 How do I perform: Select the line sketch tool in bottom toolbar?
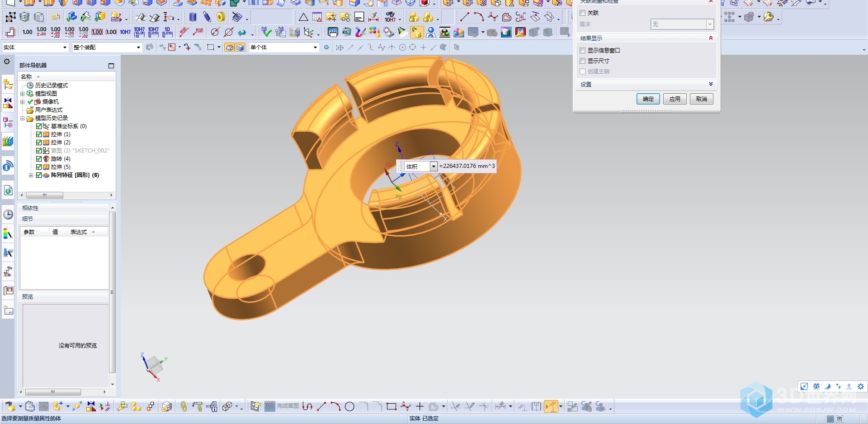(x=321, y=406)
